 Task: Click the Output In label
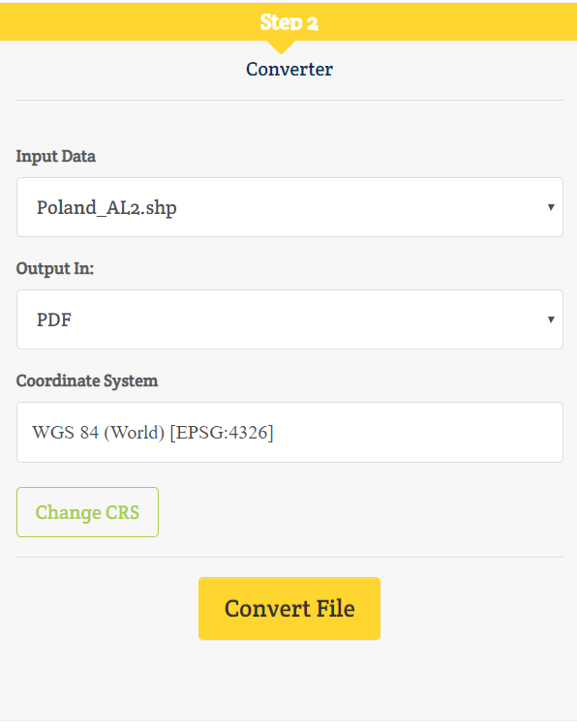(55, 268)
